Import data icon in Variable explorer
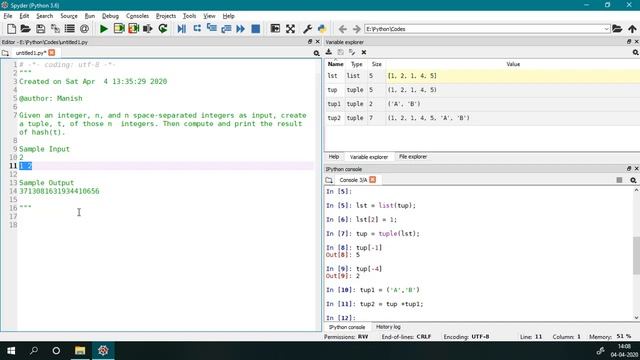 [x=329, y=52]
